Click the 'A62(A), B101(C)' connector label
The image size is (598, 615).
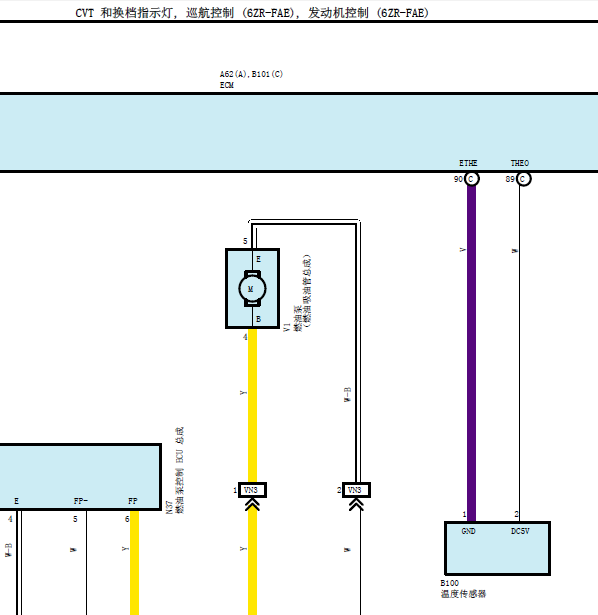251,74
